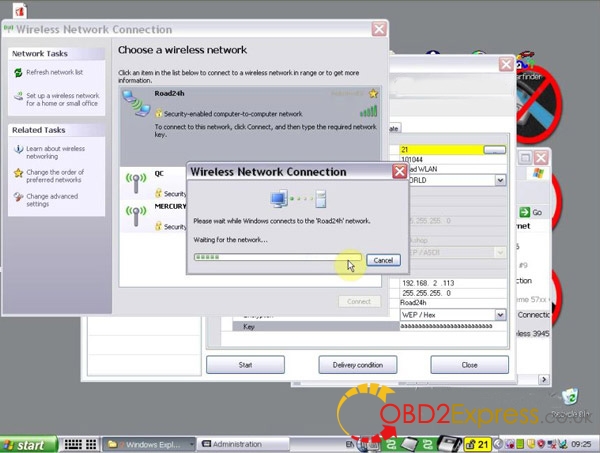Open the WEP / Hex encryption dropdown
Image resolution: width=600 pixels, height=453 pixels.
coord(500,314)
